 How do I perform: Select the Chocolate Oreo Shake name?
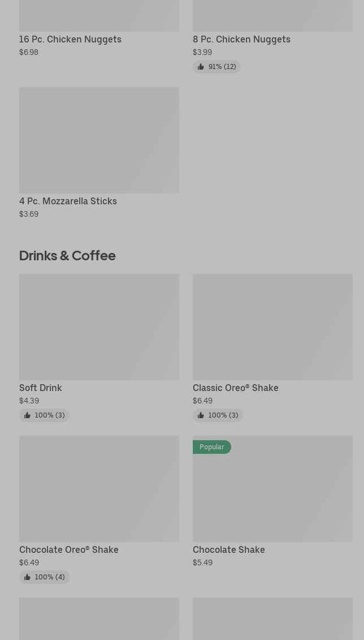point(69,549)
